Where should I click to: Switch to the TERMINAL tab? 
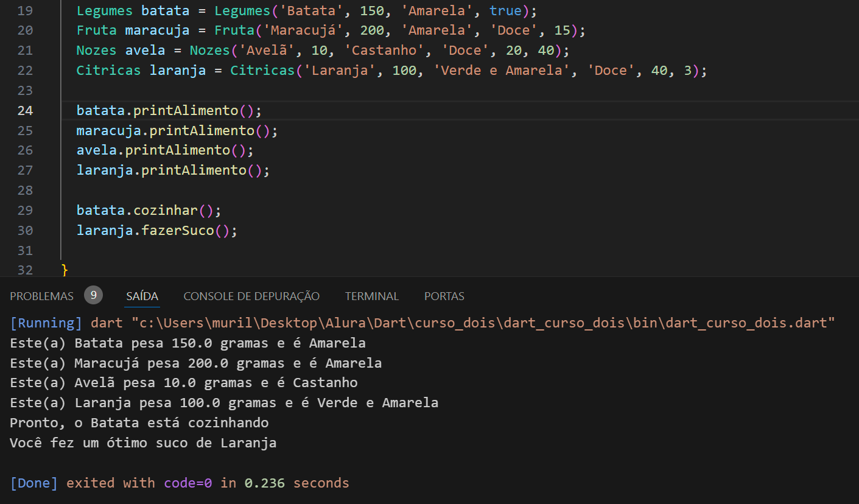pos(372,296)
